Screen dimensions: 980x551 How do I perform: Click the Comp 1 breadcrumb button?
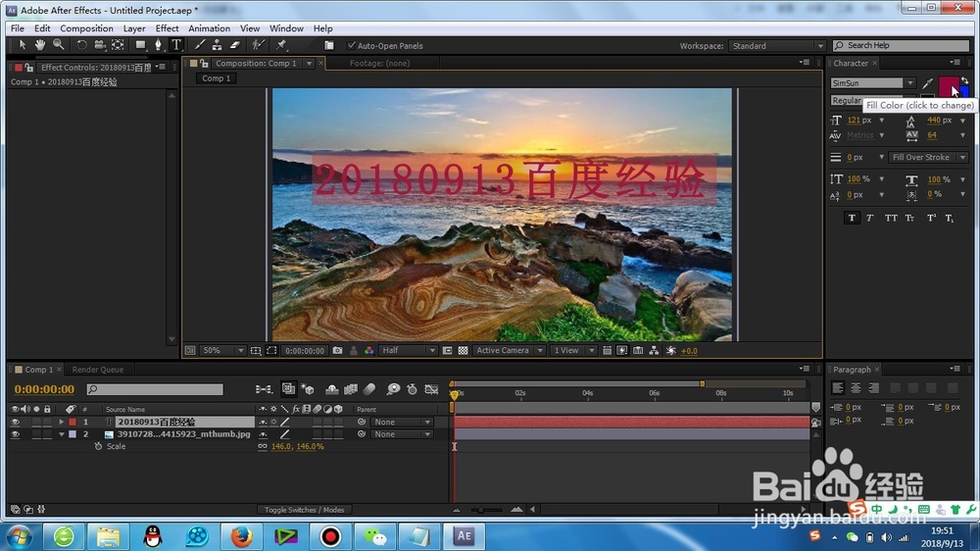click(217, 78)
